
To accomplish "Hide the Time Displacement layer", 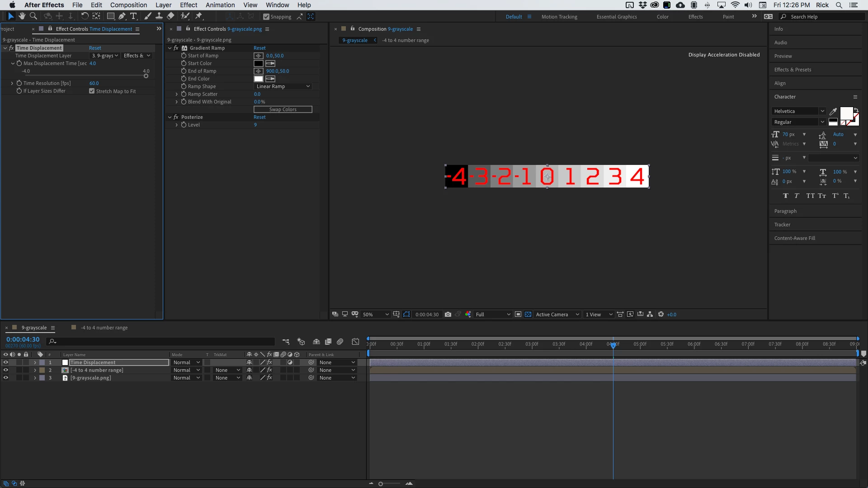I will tap(5, 362).
